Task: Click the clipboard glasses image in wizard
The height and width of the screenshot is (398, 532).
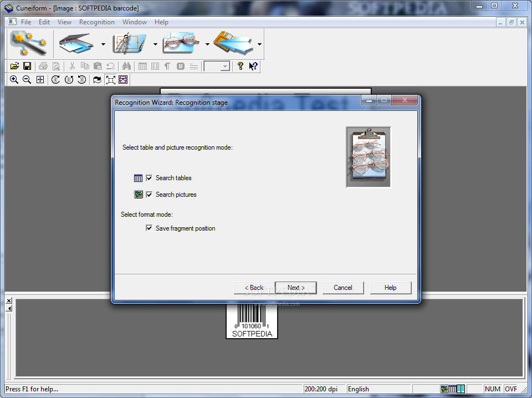Action: (368, 157)
